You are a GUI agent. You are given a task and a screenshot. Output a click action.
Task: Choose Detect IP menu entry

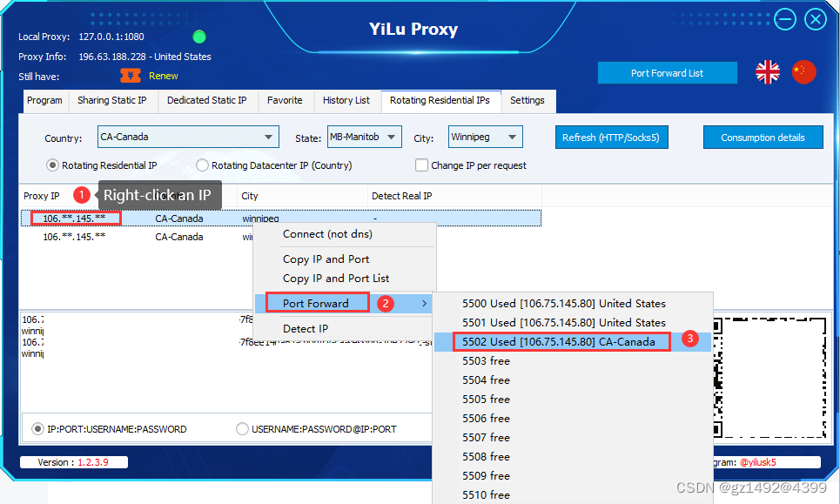coord(345,329)
